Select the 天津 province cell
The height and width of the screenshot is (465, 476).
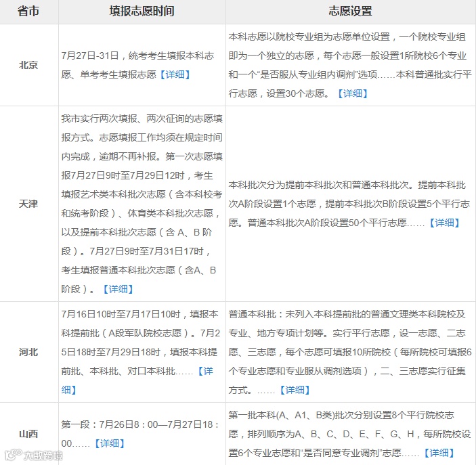[x=28, y=204]
